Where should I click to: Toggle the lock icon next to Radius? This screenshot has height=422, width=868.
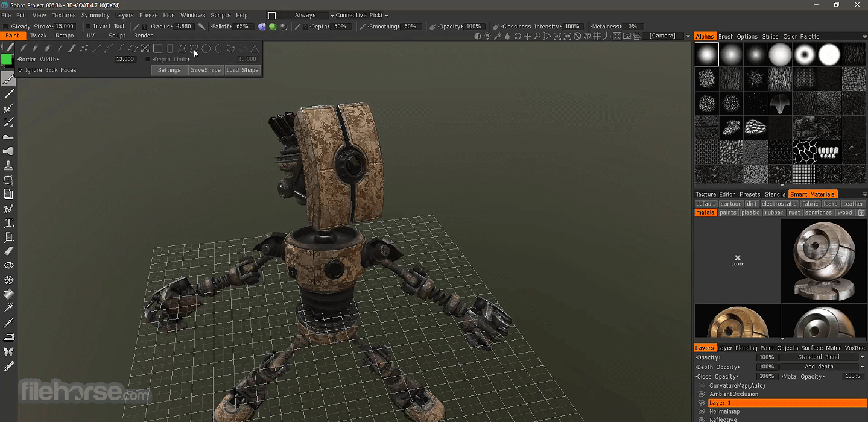(144, 27)
